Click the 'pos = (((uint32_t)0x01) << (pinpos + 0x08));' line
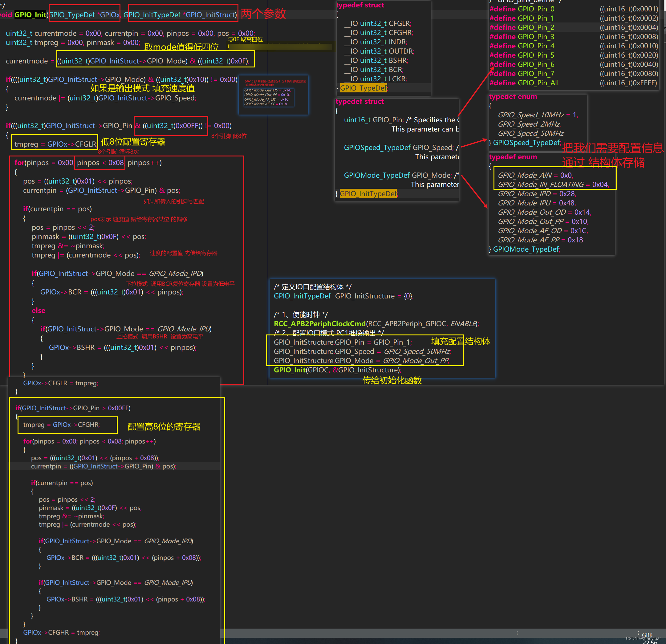 [95, 458]
